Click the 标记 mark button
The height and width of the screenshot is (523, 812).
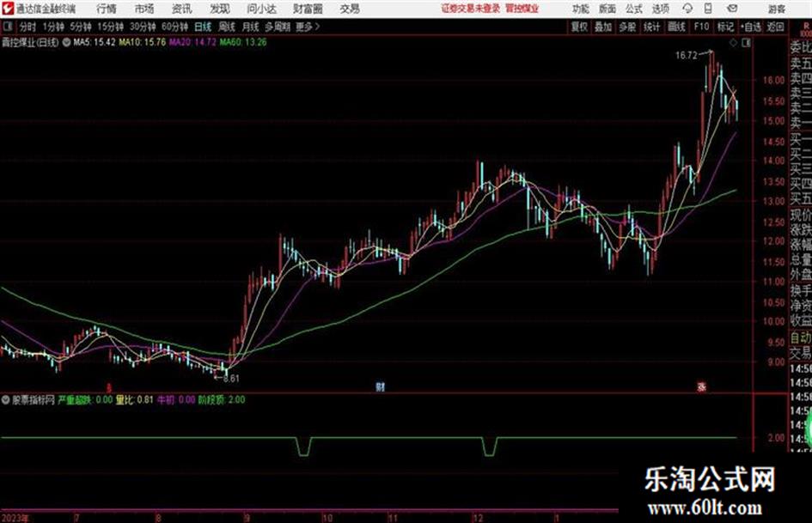tap(725, 27)
